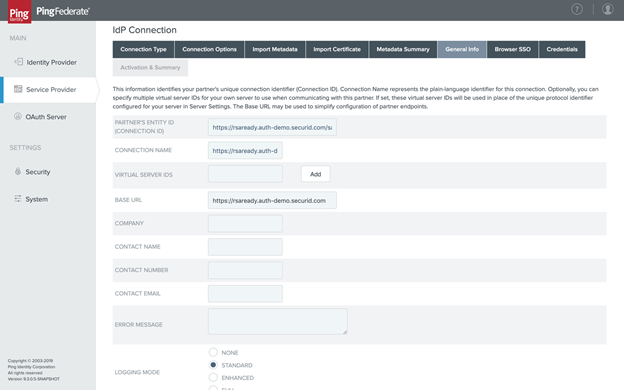The image size is (624, 390).
Task: Switch to the Connection Options tab
Action: (209, 49)
